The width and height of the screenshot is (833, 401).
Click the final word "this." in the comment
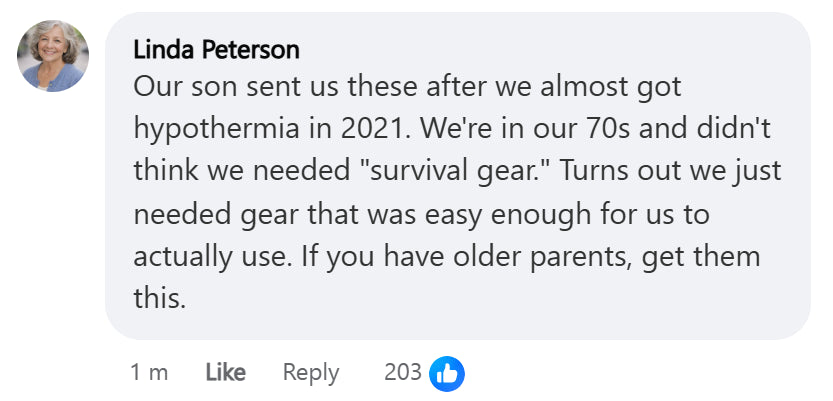(160, 298)
